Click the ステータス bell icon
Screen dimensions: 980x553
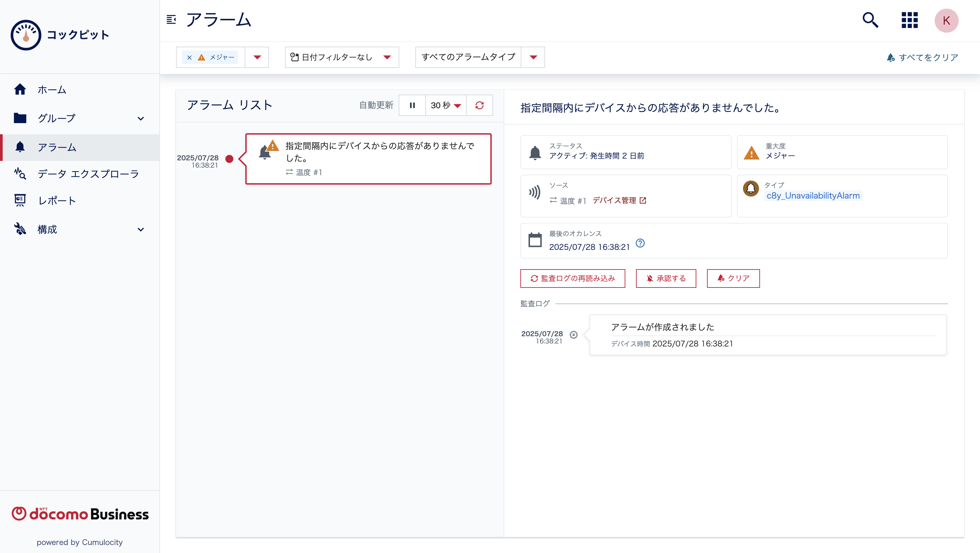[535, 153]
